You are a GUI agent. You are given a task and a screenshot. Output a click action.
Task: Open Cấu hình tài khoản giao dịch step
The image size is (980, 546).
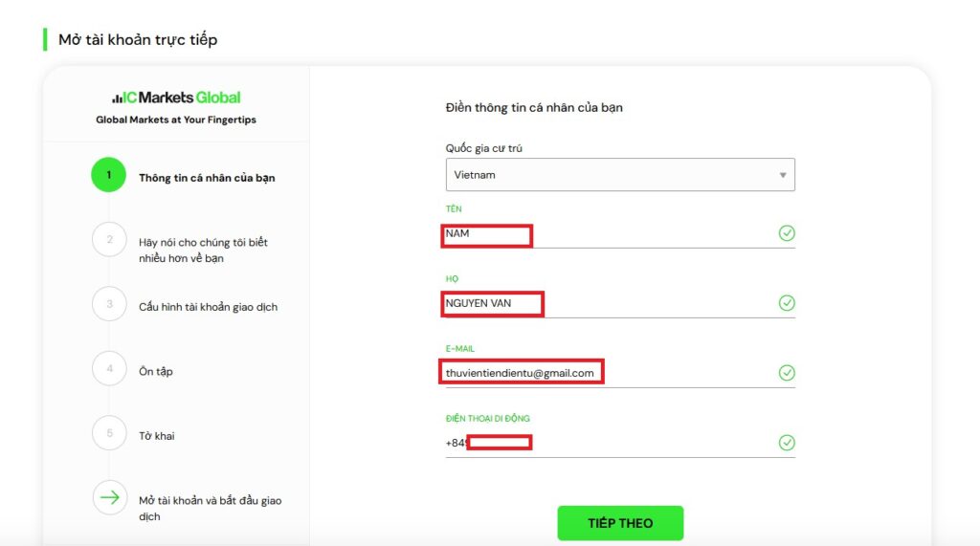point(208,307)
